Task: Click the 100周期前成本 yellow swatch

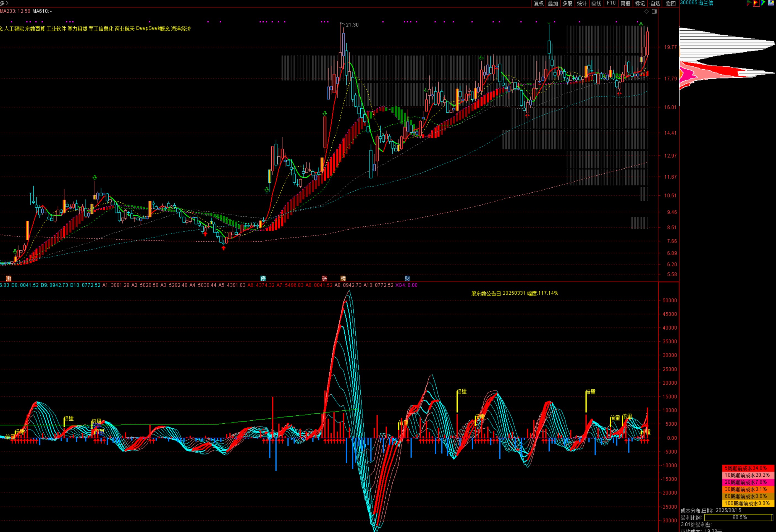Action: pyautogui.click(x=748, y=503)
